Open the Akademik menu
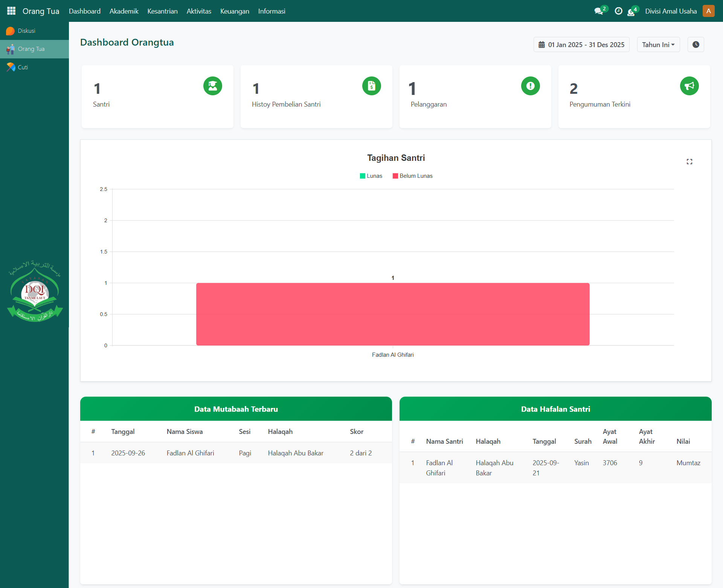Screen dimensions: 723x588 point(124,11)
